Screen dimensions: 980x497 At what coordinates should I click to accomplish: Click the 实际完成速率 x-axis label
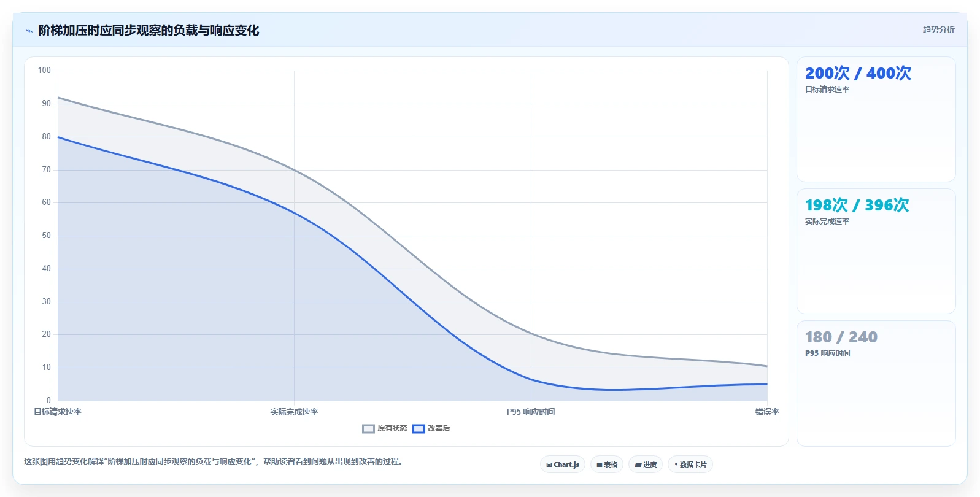(x=294, y=412)
